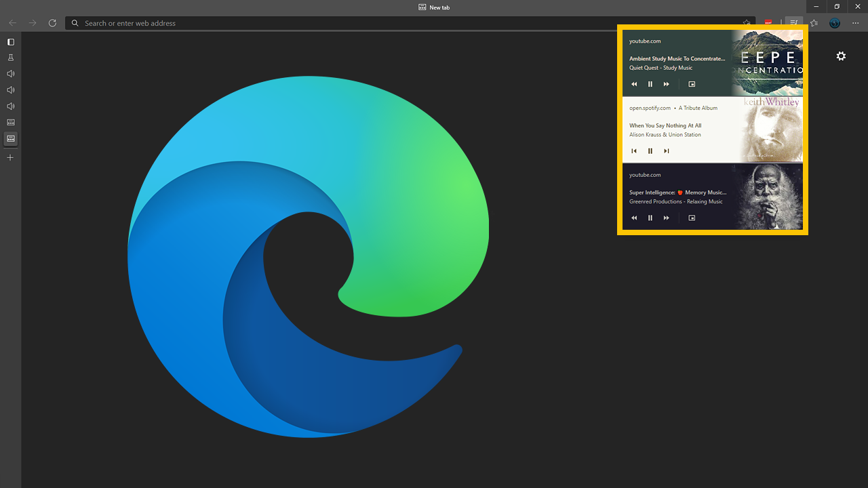Rewind the Ambient Study Music track
868x488 pixels.
[x=634, y=84]
